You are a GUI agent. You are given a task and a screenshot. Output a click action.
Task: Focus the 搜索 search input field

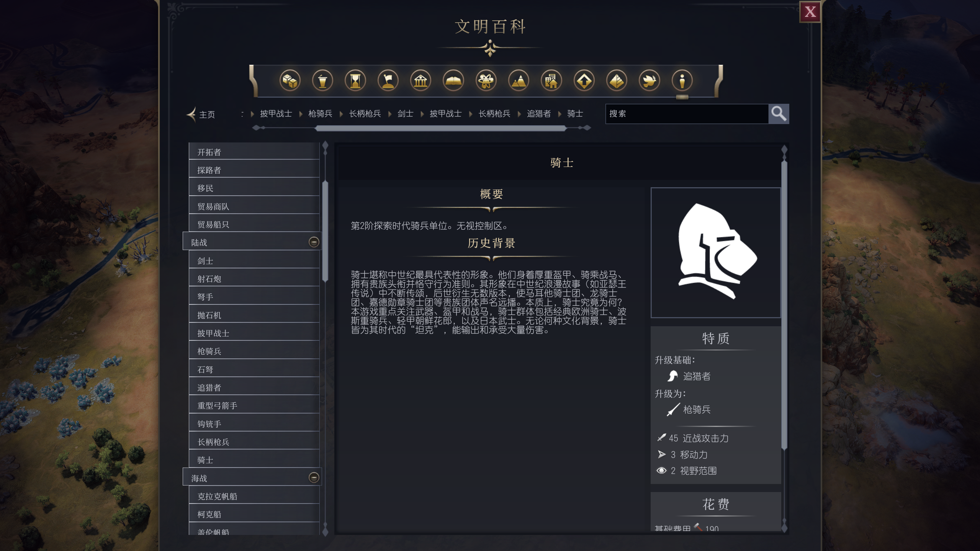pos(687,114)
